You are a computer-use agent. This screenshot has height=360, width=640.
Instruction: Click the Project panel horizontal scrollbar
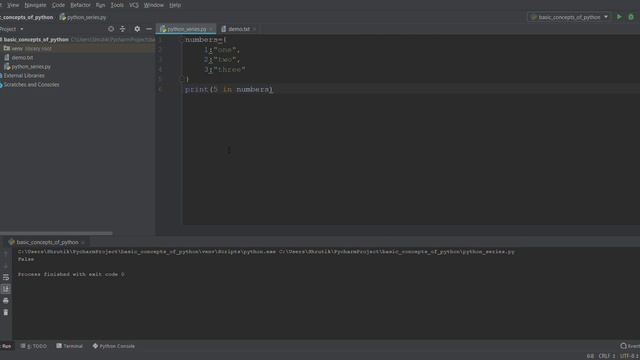point(56,233)
